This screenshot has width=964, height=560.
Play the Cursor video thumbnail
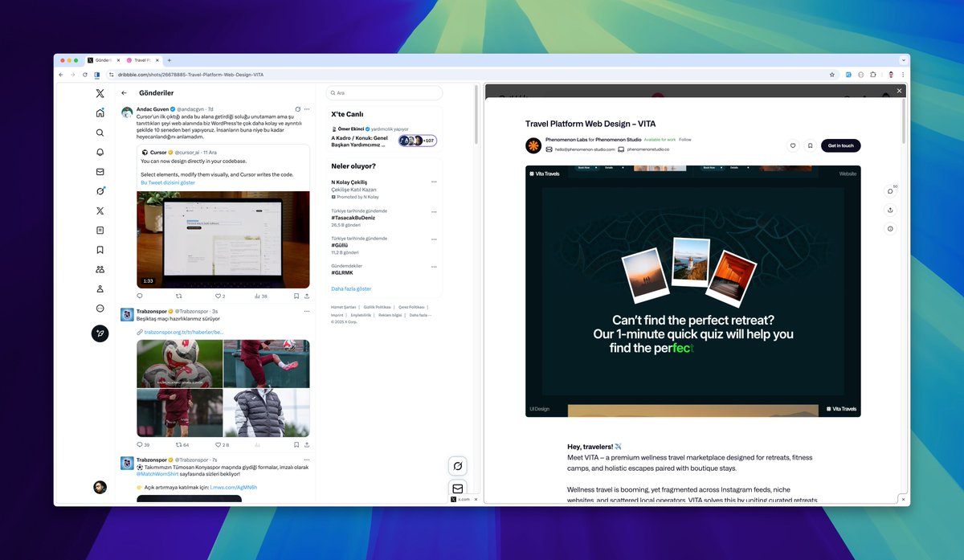(223, 239)
